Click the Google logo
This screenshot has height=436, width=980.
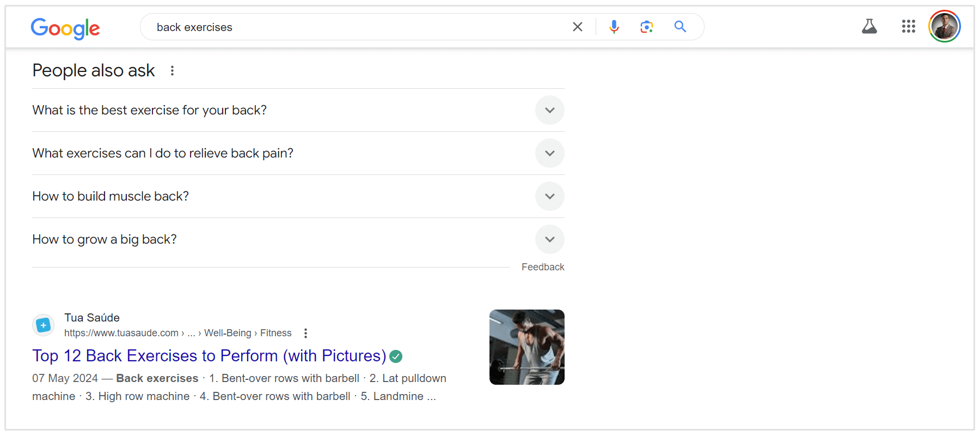tap(65, 28)
